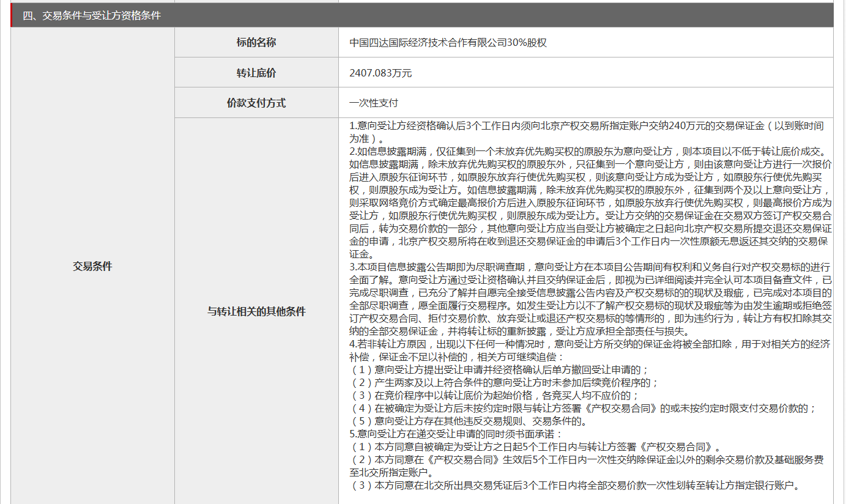Viewport: 846px width, 504px height.
Task: Click clause 4 starting 若非转让方原因
Action: pos(590,350)
